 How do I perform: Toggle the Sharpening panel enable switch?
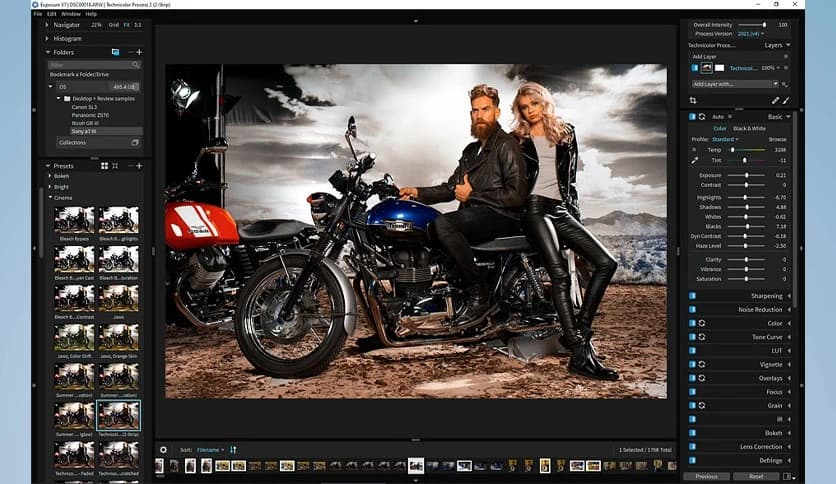[693, 296]
